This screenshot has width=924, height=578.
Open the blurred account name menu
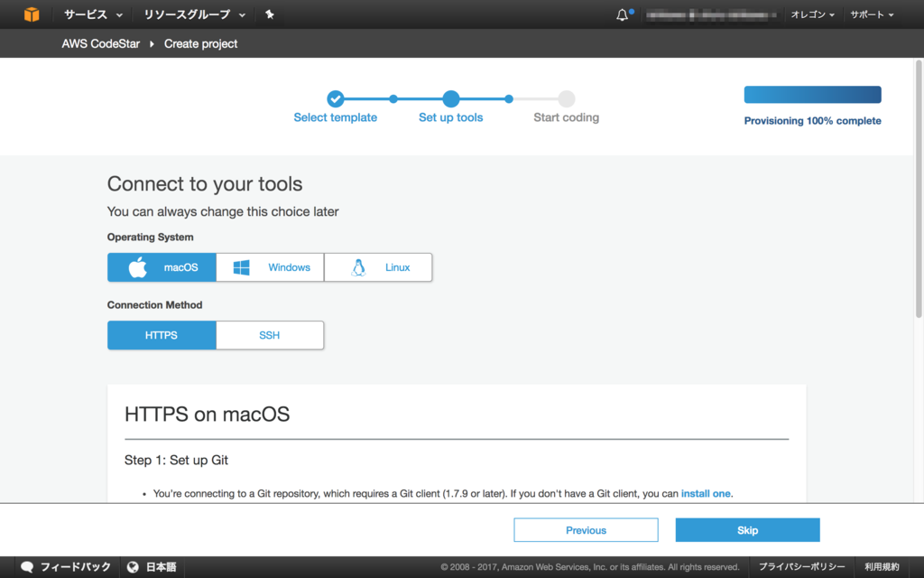(x=711, y=14)
